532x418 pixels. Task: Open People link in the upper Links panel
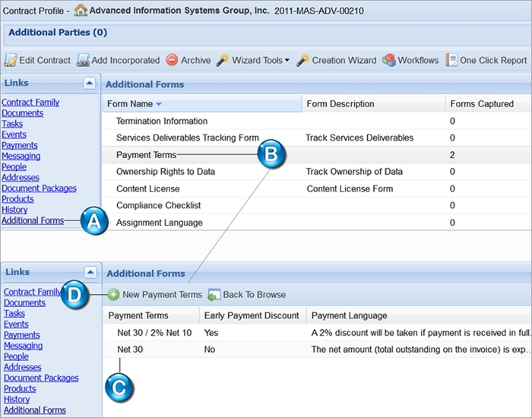click(14, 166)
